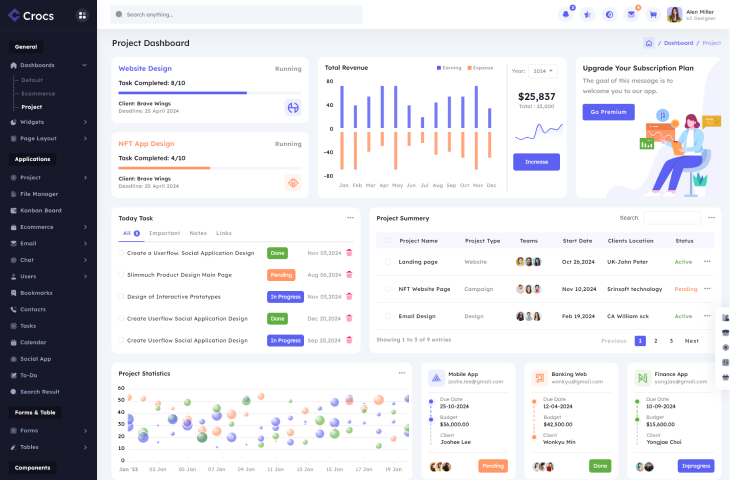Expand the Widgets sidebar menu

coord(48,122)
